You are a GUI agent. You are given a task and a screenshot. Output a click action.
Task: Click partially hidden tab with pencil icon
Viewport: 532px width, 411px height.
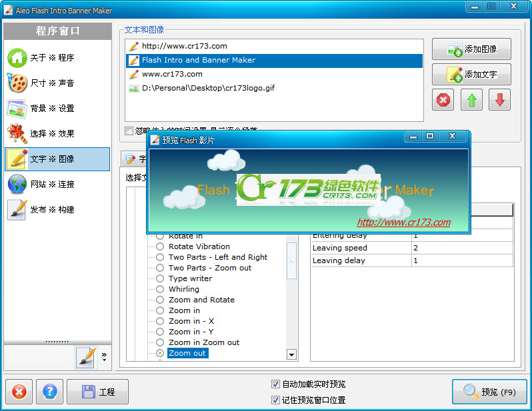pos(135,159)
